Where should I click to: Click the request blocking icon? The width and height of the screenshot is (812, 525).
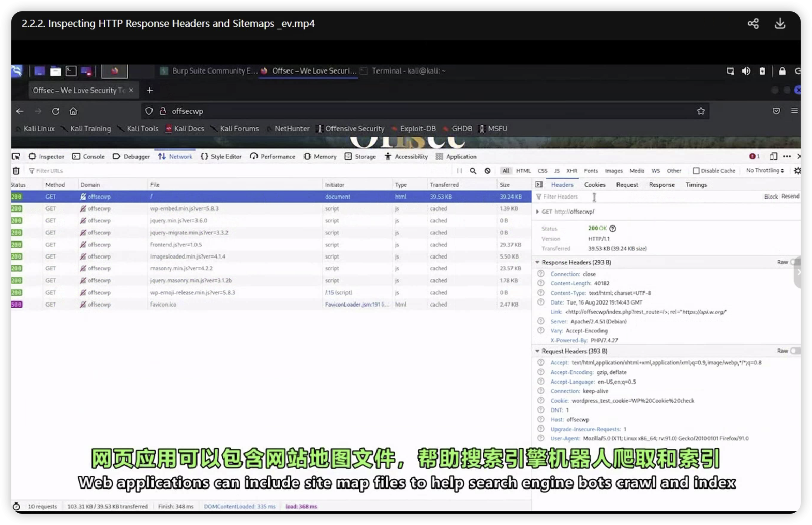click(x=488, y=171)
